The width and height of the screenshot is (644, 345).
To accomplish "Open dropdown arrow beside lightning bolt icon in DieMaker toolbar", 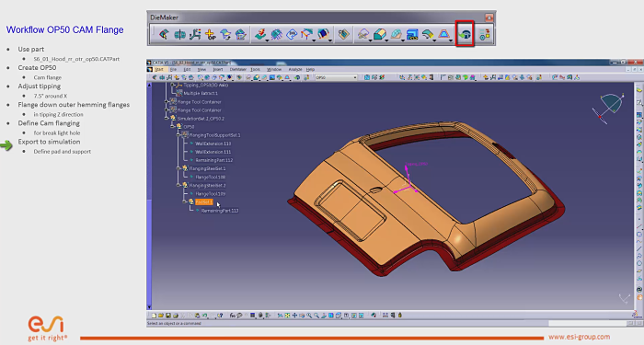I will tap(267, 40).
